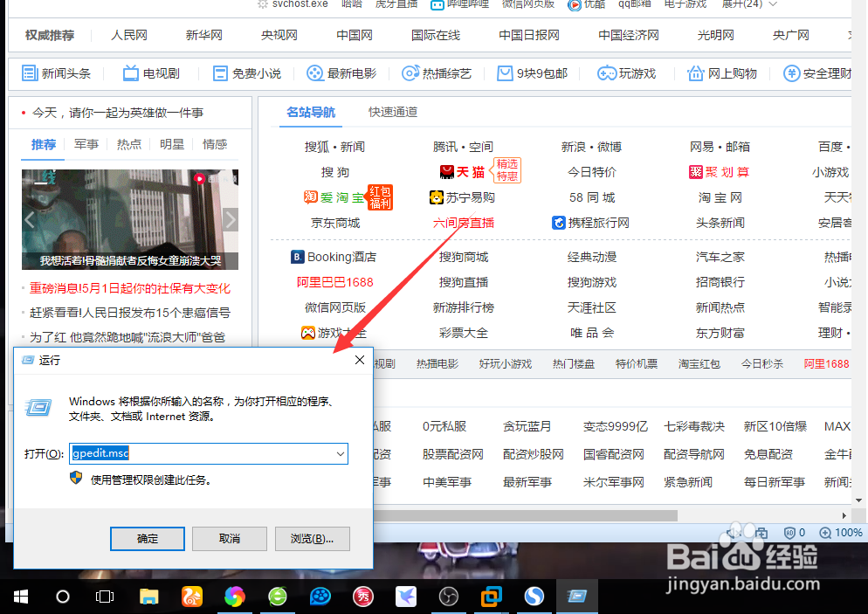Open the 今天，请你一起为英雄做一件事 headline
Image resolution: width=868 pixels, height=614 pixels.
click(x=117, y=113)
